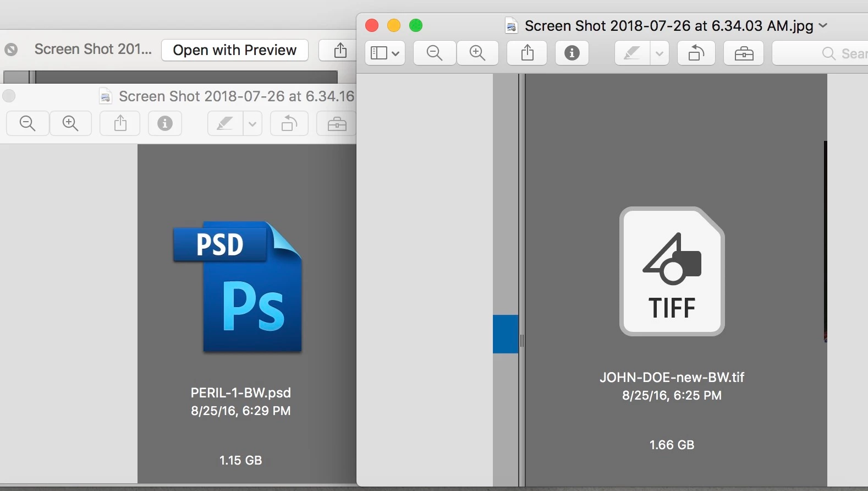Viewport: 868px width, 491px height.
Task: Open title dropdown chevron beside 6.34.03 AM.jpg
Action: tap(823, 26)
